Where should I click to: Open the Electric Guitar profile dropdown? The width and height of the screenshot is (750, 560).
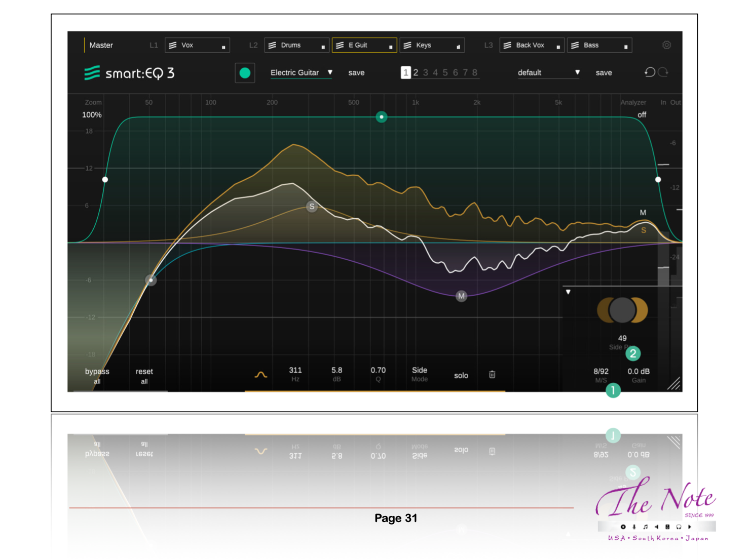(301, 73)
